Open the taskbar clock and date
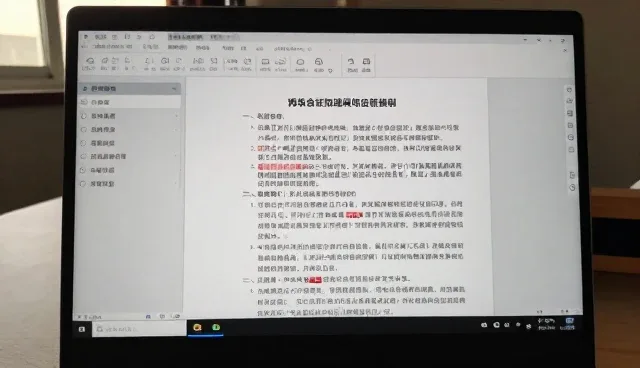This screenshot has width=640, height=368. point(547,324)
